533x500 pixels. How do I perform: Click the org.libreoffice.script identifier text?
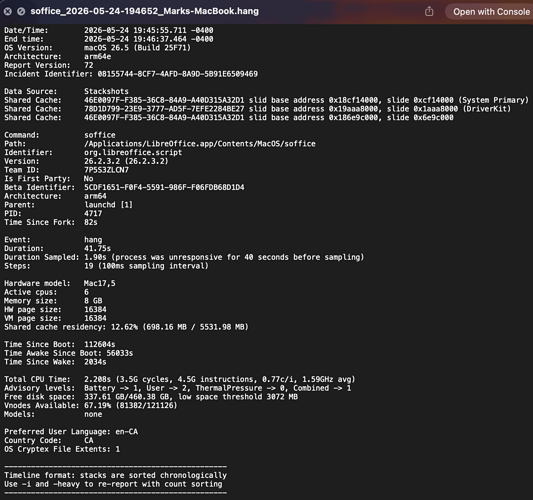133,153
